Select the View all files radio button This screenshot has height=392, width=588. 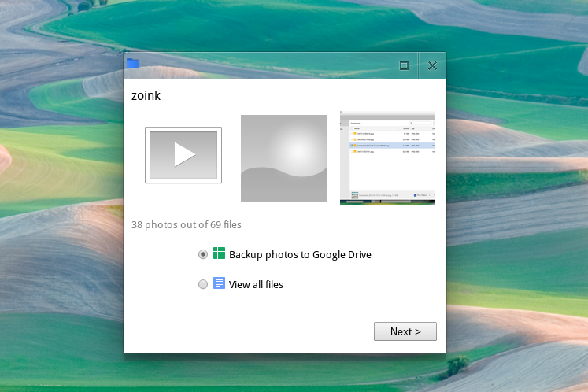pyautogui.click(x=203, y=284)
